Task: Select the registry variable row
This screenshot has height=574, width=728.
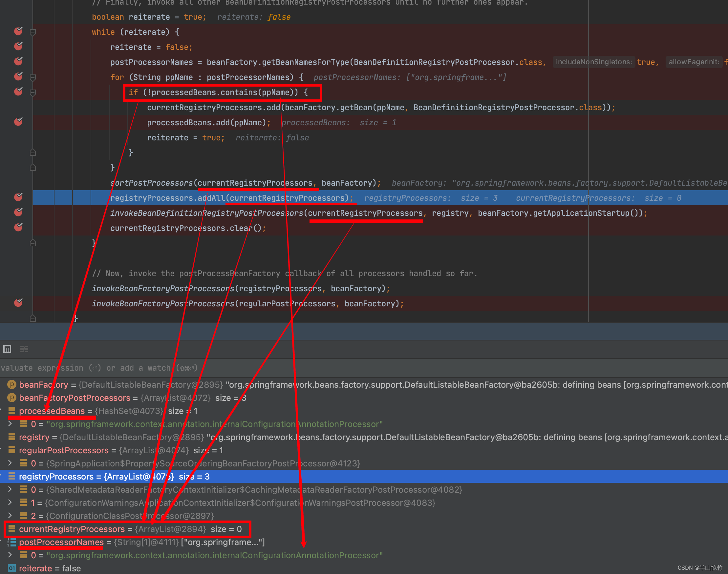Action: pyautogui.click(x=364, y=437)
